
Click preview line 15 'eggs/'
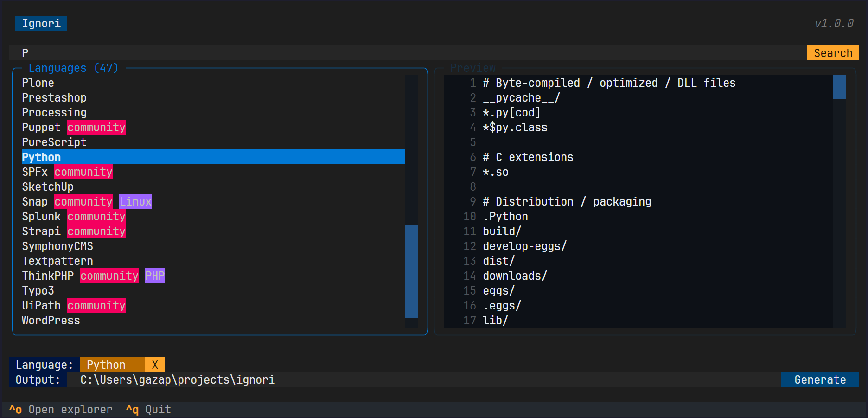point(498,290)
